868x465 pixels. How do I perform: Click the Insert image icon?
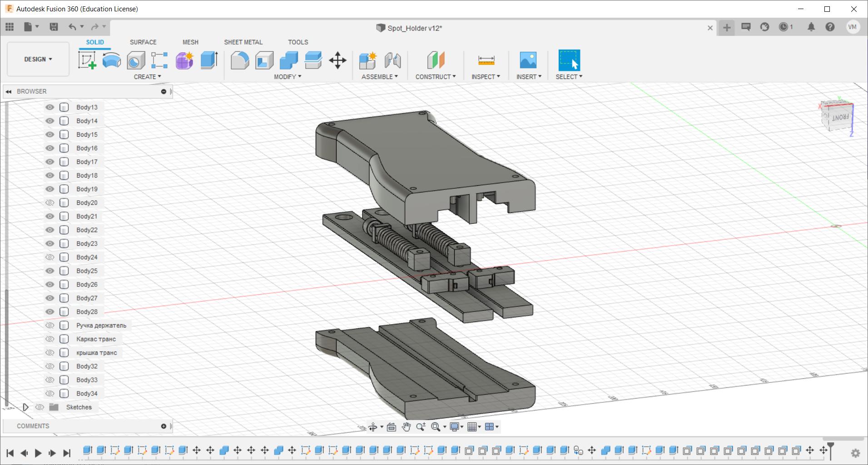(x=528, y=60)
